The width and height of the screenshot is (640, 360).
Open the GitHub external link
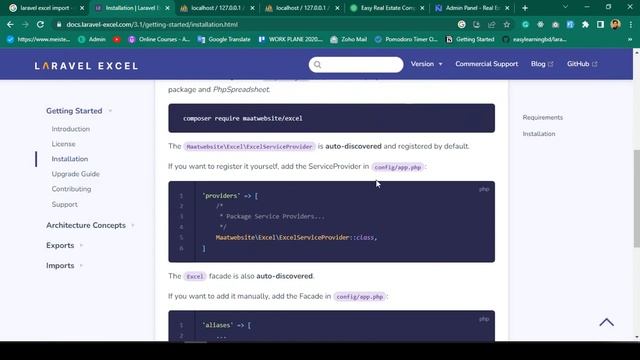point(582,64)
